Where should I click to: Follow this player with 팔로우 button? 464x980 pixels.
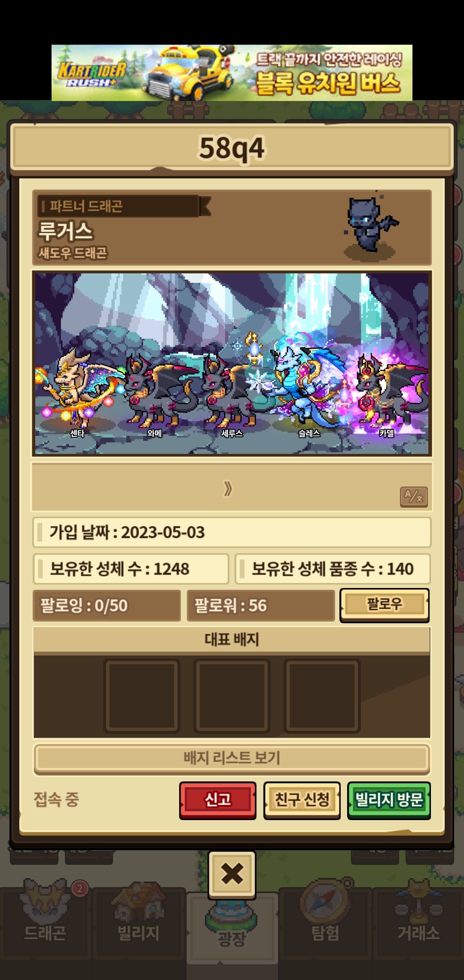pyautogui.click(x=385, y=605)
